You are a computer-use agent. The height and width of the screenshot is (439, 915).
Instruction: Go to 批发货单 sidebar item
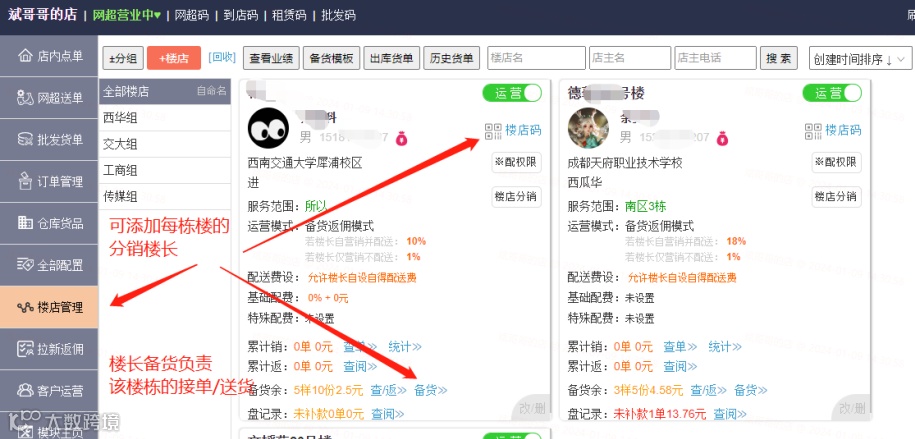click(49, 140)
